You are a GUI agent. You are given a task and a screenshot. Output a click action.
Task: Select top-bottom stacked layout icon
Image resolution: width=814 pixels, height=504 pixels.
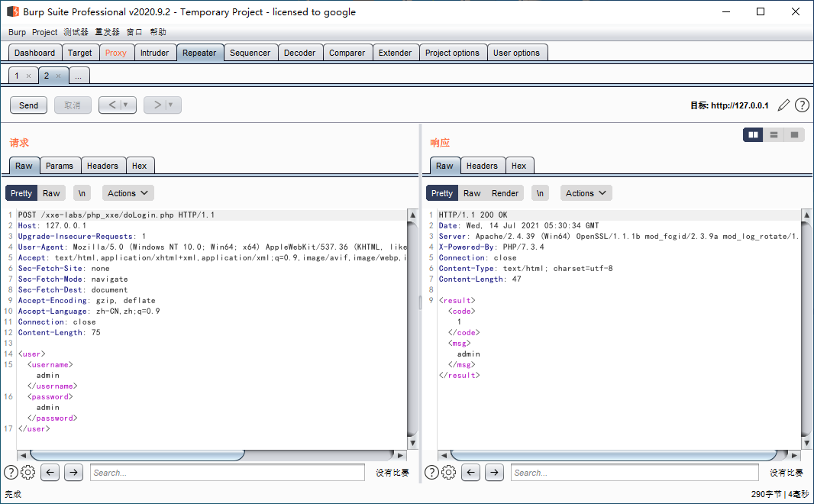(x=774, y=135)
